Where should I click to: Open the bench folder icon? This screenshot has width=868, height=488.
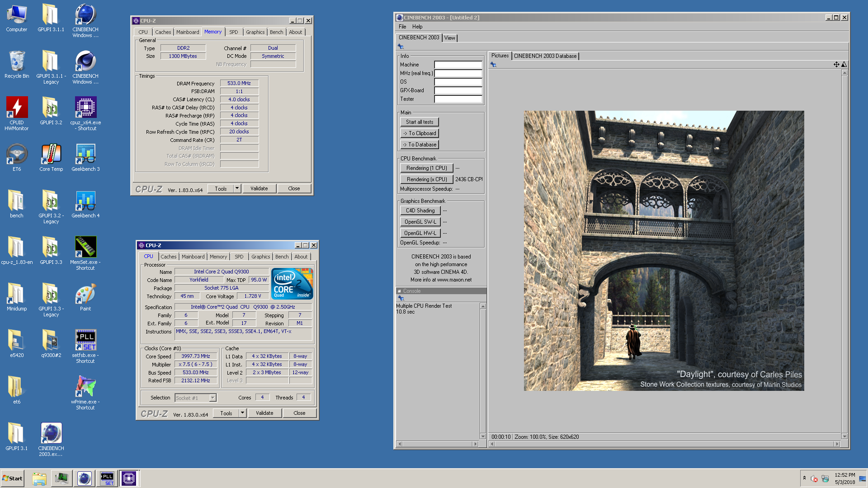(17, 204)
